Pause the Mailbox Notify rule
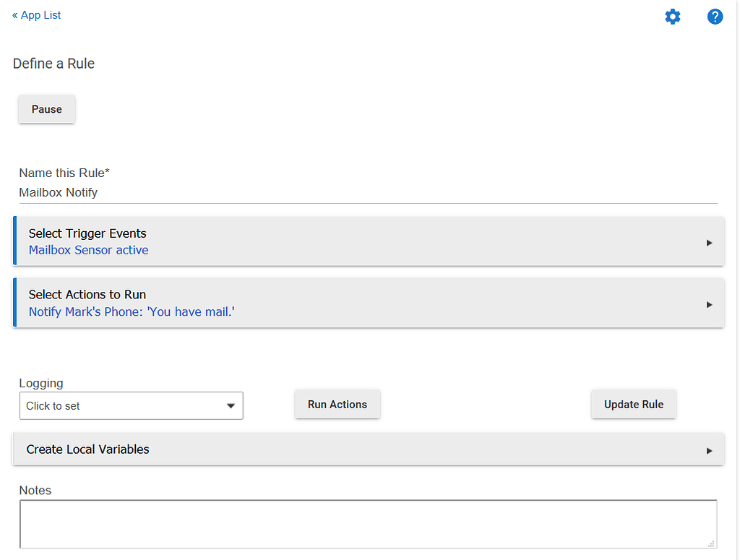The height and width of the screenshot is (560, 740). pos(46,108)
